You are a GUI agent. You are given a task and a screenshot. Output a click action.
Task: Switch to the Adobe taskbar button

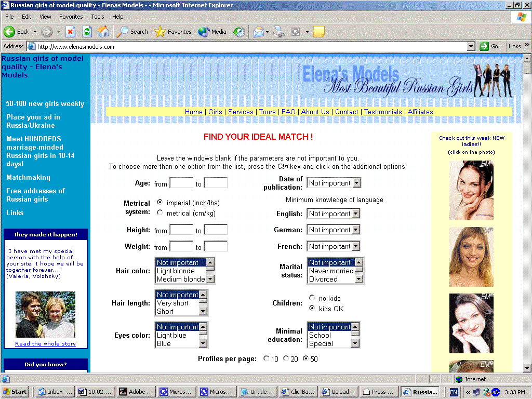pyautogui.click(x=136, y=392)
